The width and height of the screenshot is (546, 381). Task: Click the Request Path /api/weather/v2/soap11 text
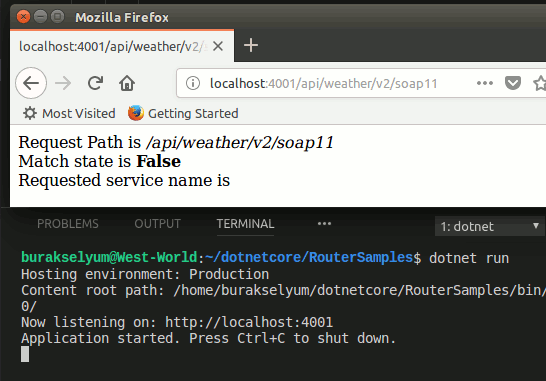click(176, 142)
